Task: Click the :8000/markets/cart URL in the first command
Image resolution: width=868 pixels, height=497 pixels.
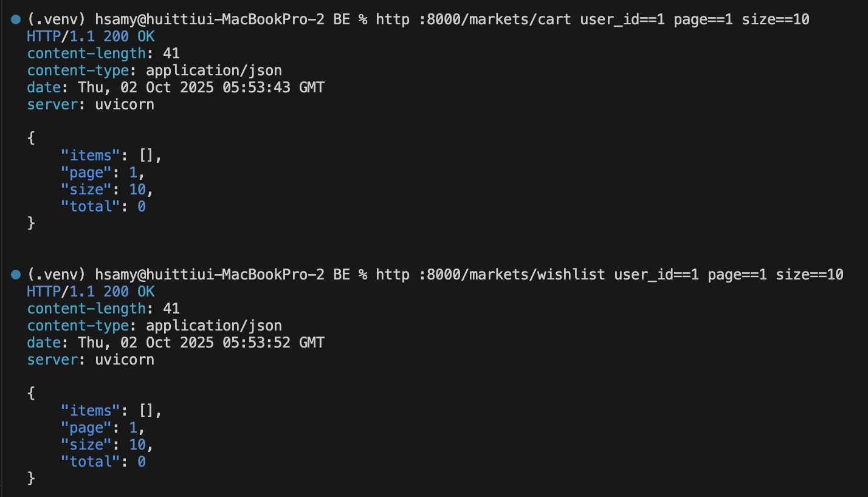Action: (x=495, y=19)
